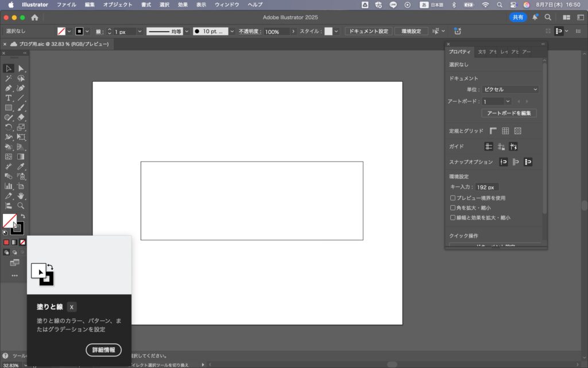Click Fill color swatch in toolbar

tap(9, 220)
